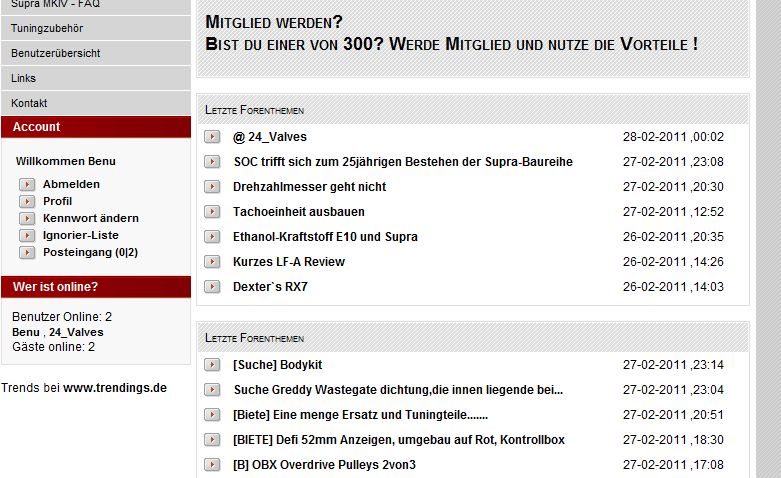This screenshot has width=781, height=478.
Task: Click arrow icon beside @ 24_Valves topic
Action: click(212, 136)
